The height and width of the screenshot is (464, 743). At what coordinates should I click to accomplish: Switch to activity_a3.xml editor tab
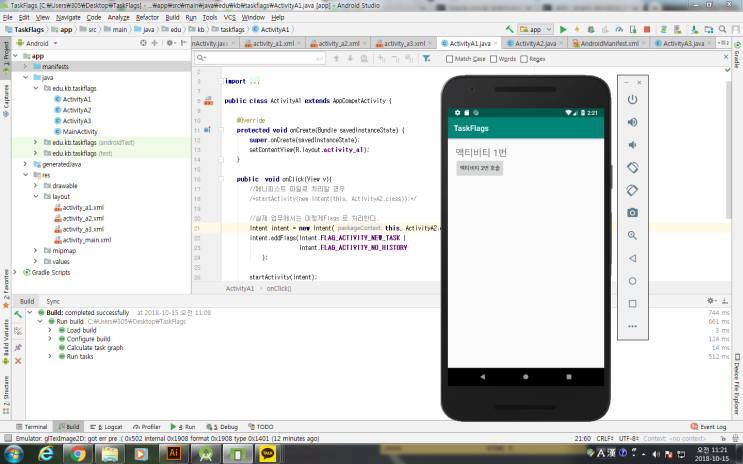point(405,43)
